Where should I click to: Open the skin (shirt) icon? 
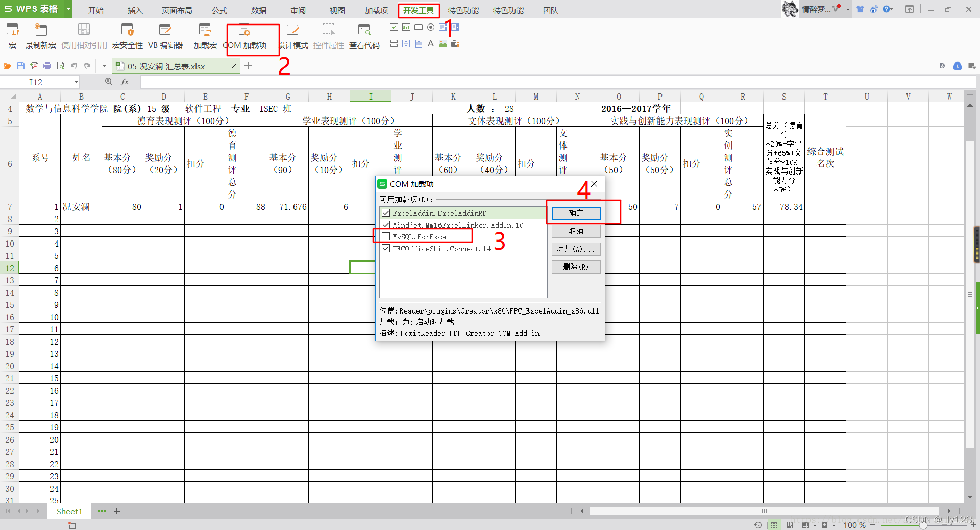pyautogui.click(x=860, y=9)
